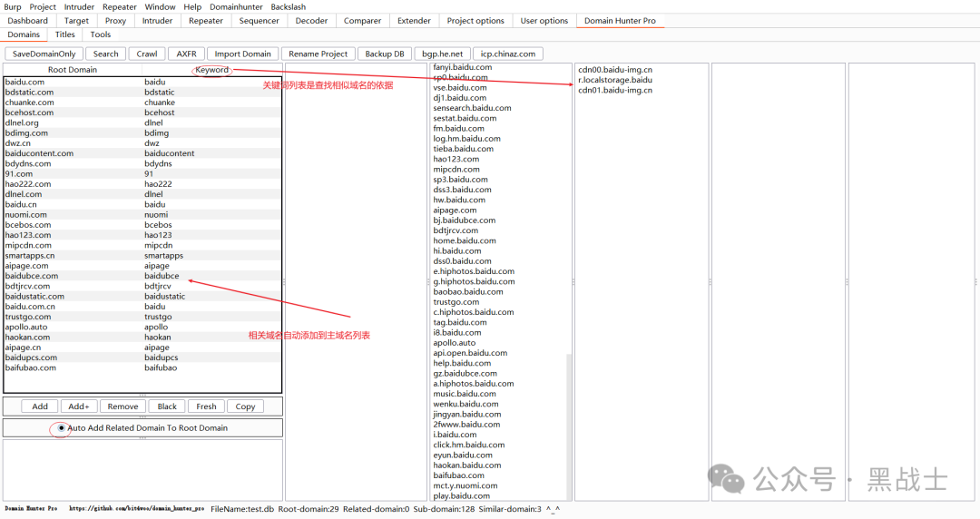The image size is (980, 519).
Task: Select cdn01.baidu-img.cn similar domain
Action: click(x=615, y=90)
